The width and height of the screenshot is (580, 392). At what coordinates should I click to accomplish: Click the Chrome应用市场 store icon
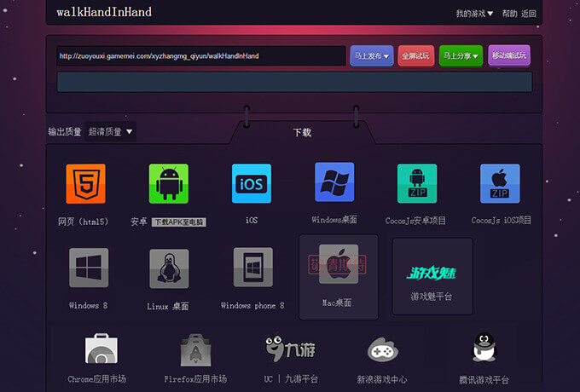101,349
